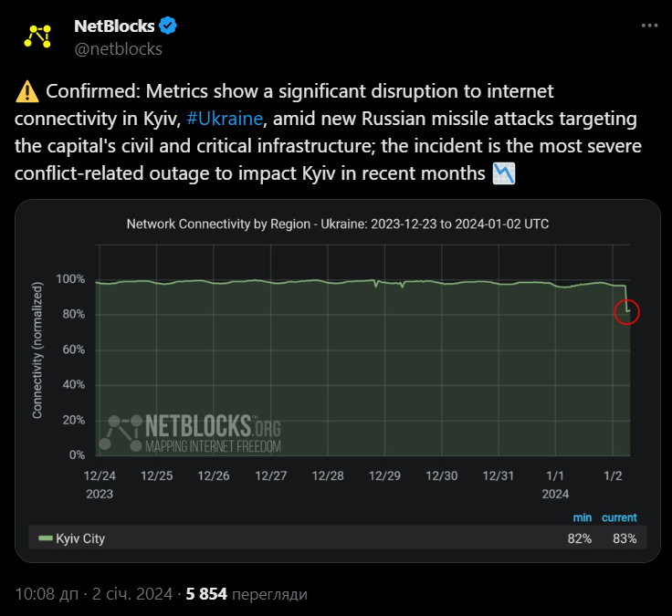This screenshot has width=672, height=616.
Task: Click the tweet timestamp 10:08
Action: coord(47,594)
